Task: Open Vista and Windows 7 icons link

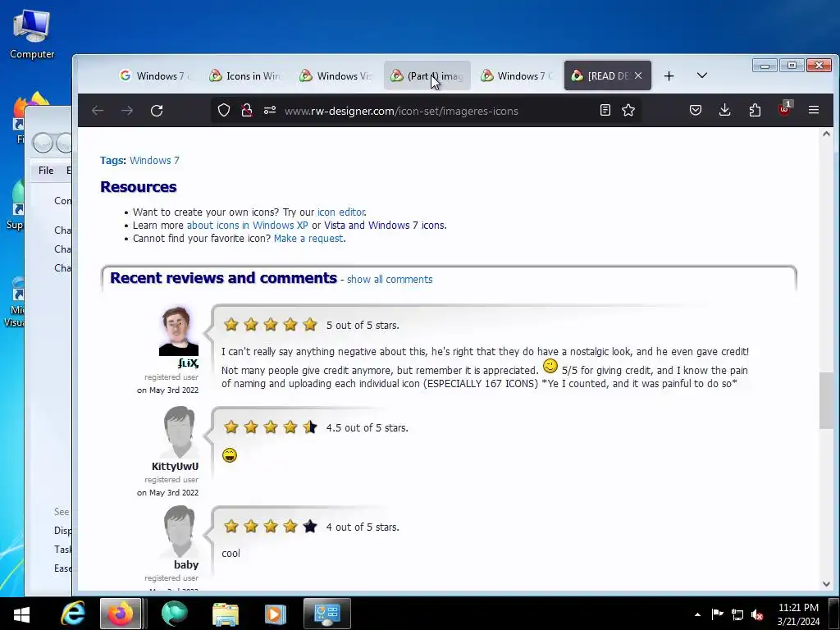Action: click(385, 225)
